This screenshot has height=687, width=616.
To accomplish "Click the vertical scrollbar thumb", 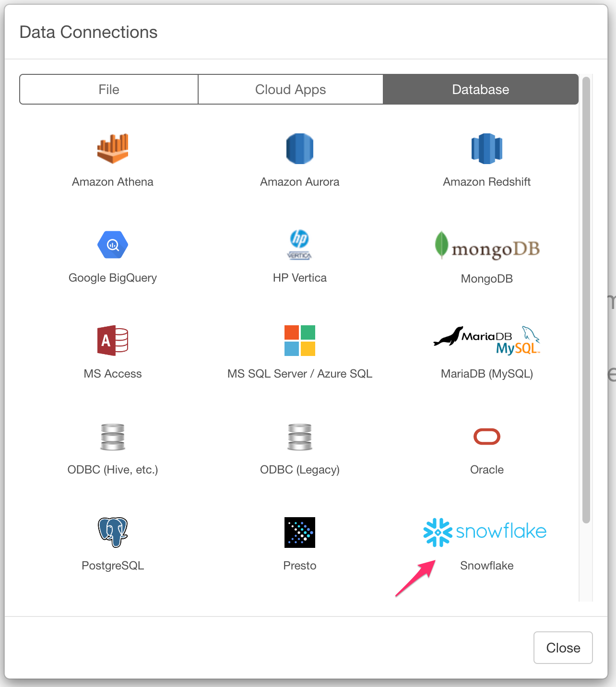I will tap(586, 300).
